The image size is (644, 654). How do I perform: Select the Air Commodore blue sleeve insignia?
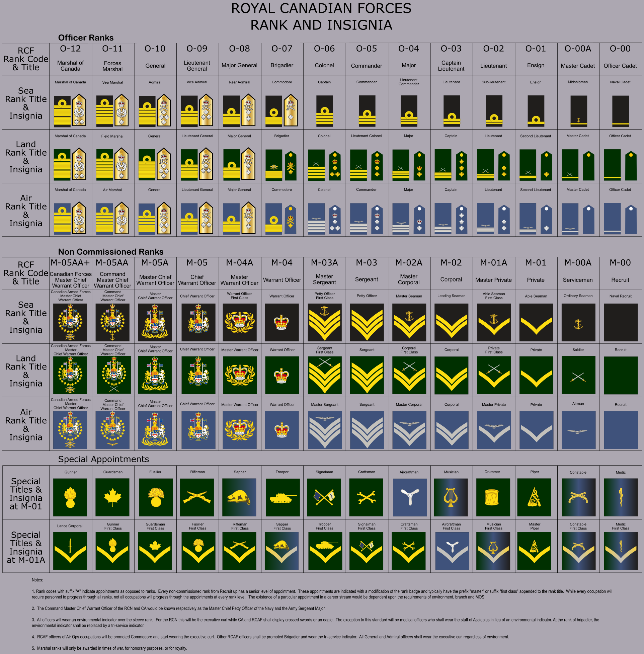[273, 219]
